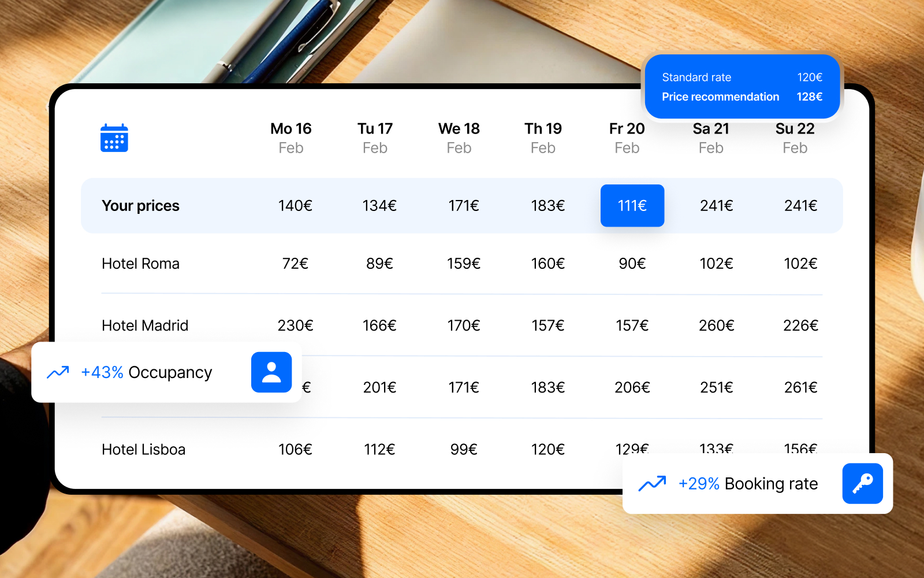
Task: Click the 251€ Saturday price cell
Action: tap(717, 387)
